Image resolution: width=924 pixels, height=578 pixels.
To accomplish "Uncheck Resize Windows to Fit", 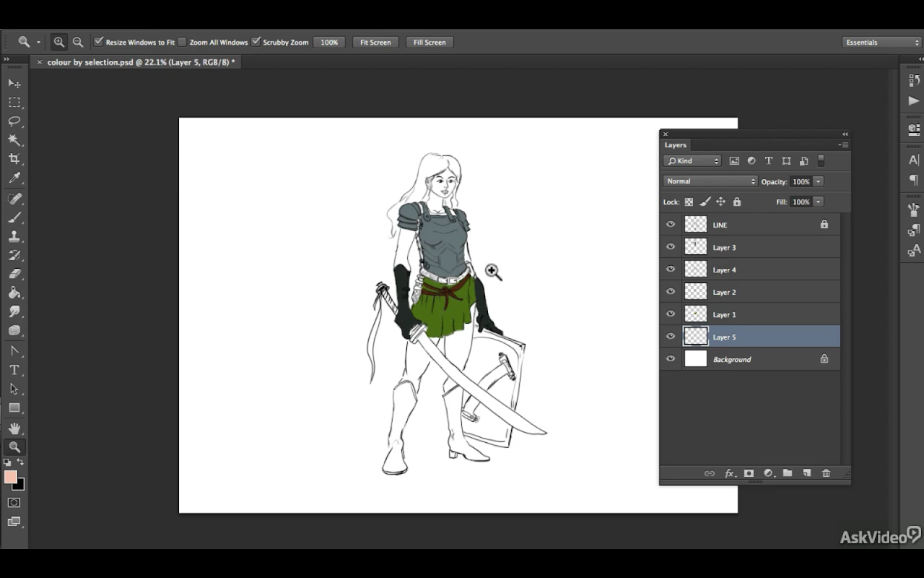I will [99, 42].
